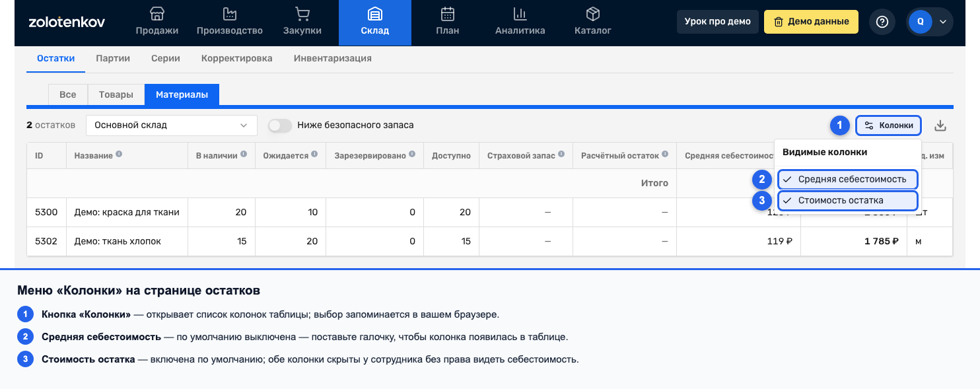Uncheck Стоимость остатка column

click(847, 200)
